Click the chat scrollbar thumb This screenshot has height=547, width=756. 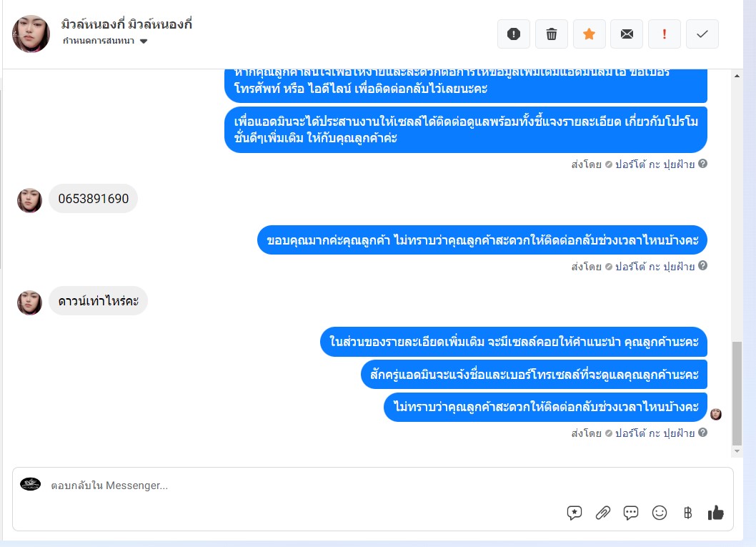click(737, 393)
